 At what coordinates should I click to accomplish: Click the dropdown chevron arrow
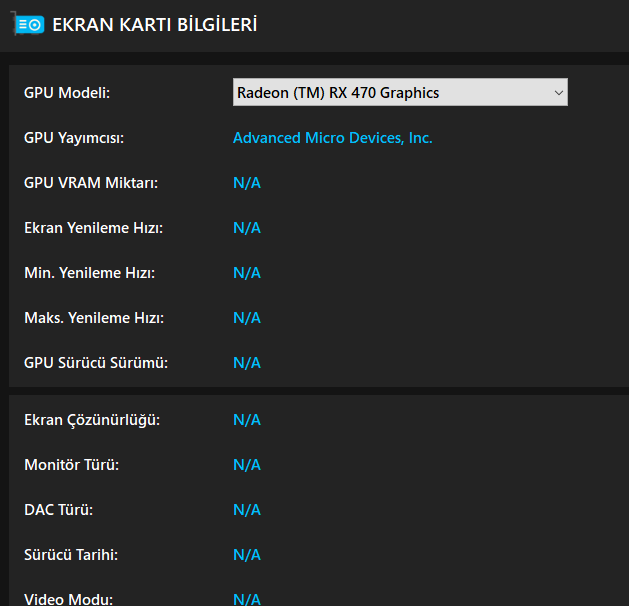pyautogui.click(x=558, y=93)
